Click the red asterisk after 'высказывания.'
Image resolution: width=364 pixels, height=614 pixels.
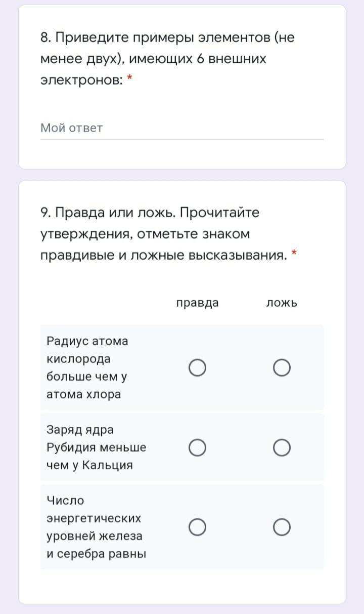point(294,252)
